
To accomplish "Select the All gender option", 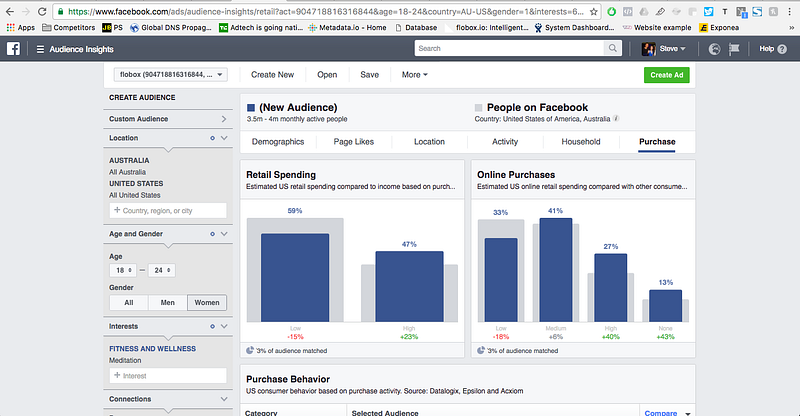I will [129, 303].
